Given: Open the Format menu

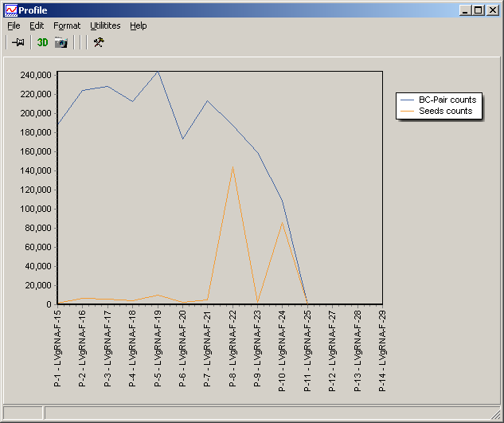Looking at the screenshot, I should pos(67,25).
